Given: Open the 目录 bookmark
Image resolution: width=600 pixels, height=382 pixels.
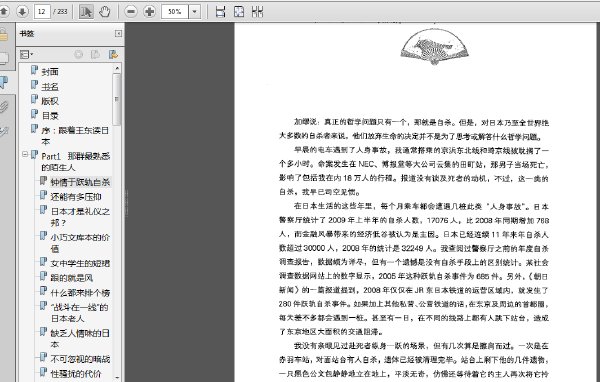Looking at the screenshot, I should coord(50,116).
